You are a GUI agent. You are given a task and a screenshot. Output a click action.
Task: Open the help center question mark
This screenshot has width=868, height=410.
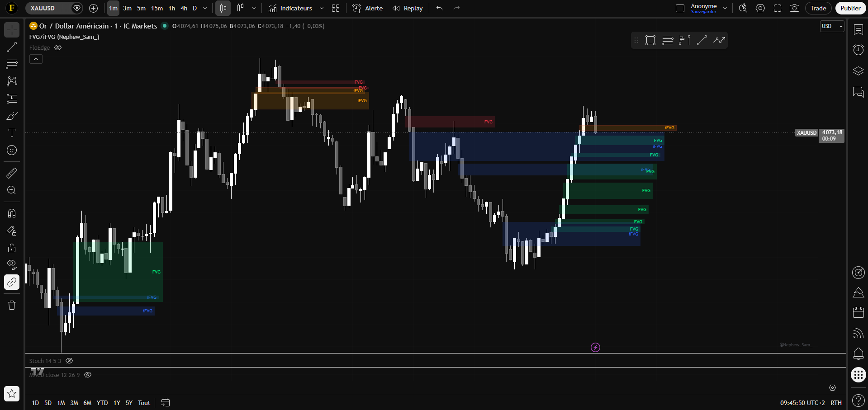tap(858, 400)
